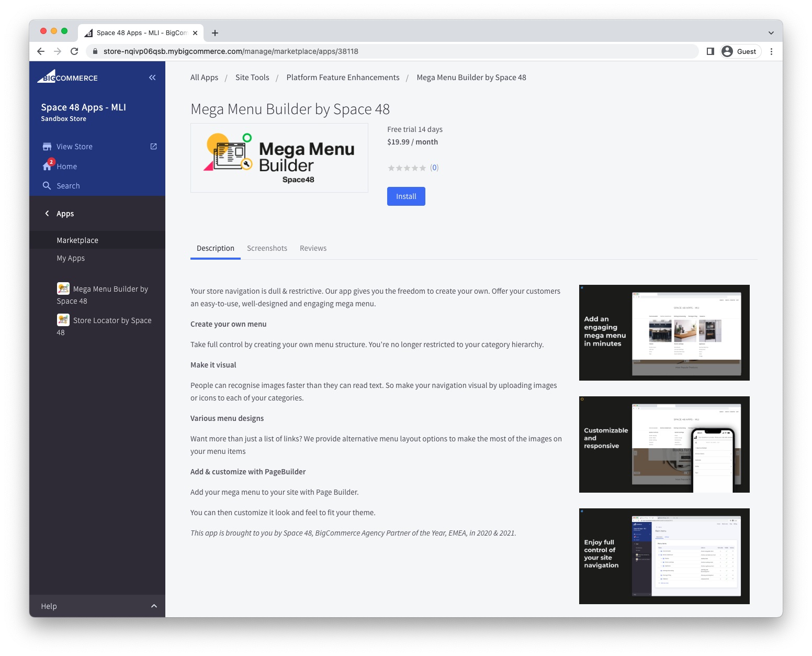Viewport: 812px width, 656px height.
Task: Reload the page
Action: click(74, 51)
